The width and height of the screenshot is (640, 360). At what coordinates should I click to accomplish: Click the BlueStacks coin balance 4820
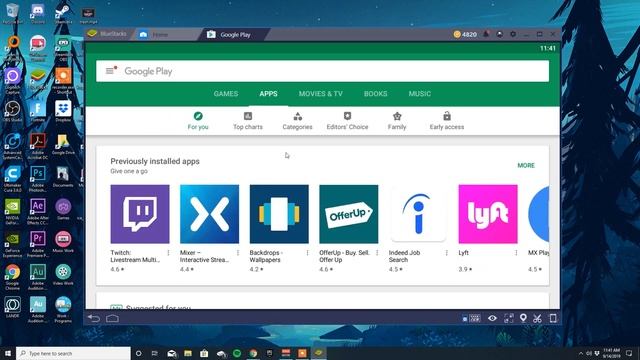(x=465, y=34)
